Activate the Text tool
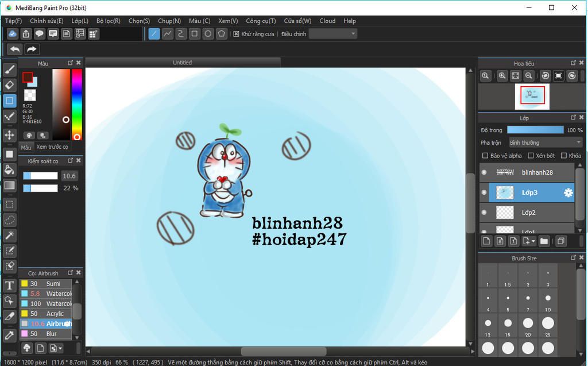This screenshot has width=588, height=366. [x=10, y=286]
